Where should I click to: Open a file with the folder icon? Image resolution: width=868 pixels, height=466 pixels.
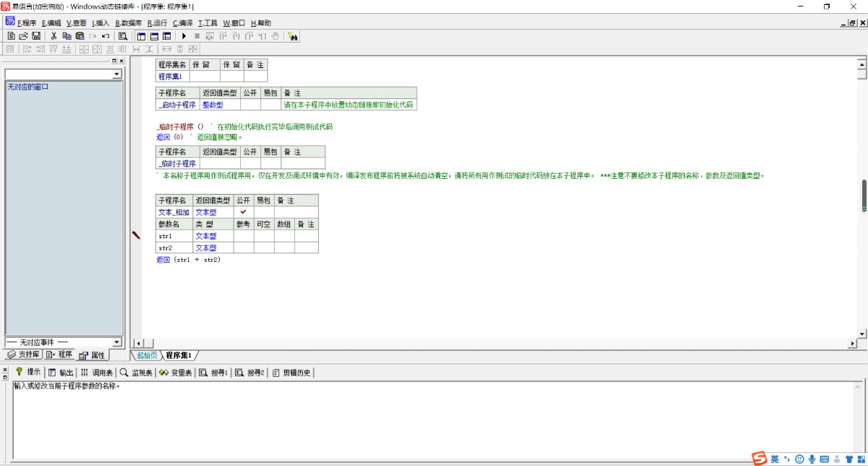coord(23,35)
